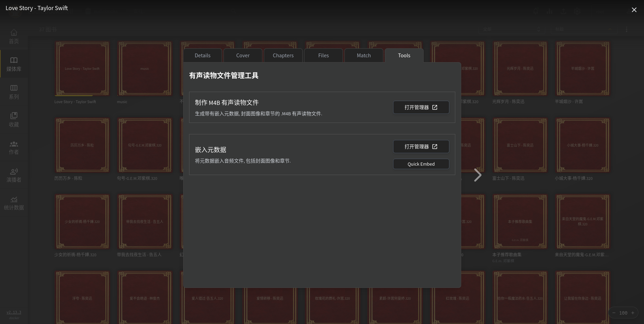Open the Cover tab

tap(243, 56)
